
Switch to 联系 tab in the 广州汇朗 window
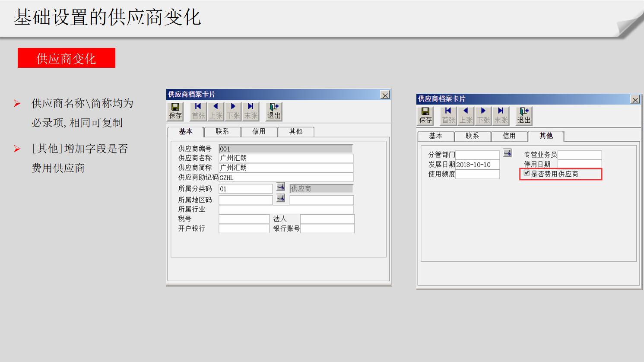tap(222, 132)
